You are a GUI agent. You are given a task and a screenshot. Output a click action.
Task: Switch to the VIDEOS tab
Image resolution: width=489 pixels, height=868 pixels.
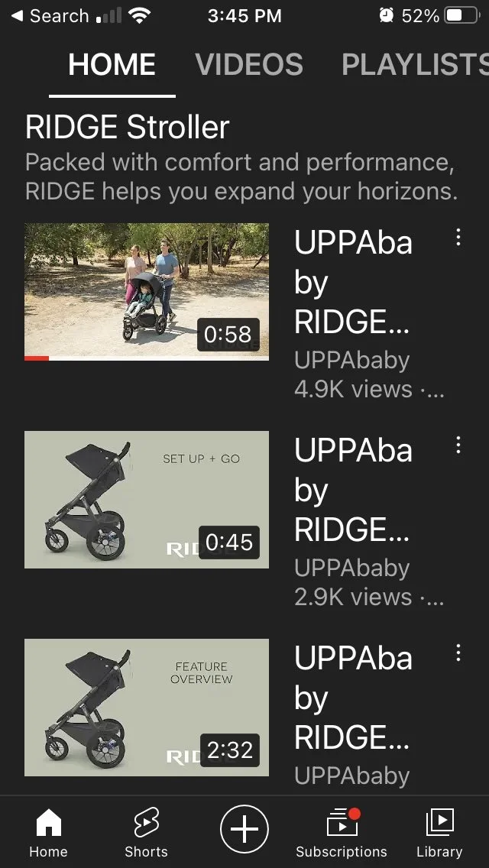(249, 64)
